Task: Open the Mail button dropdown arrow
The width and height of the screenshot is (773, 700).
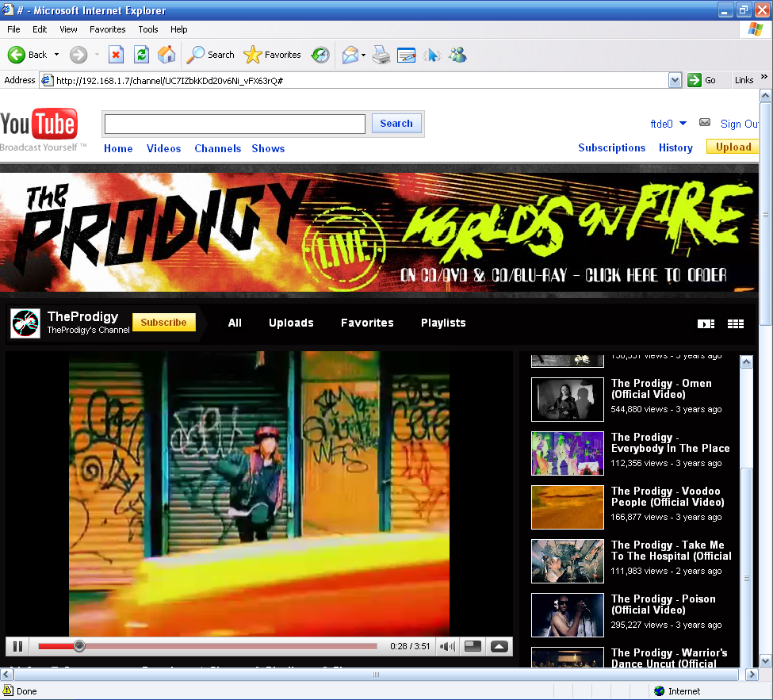Action: 363,55
